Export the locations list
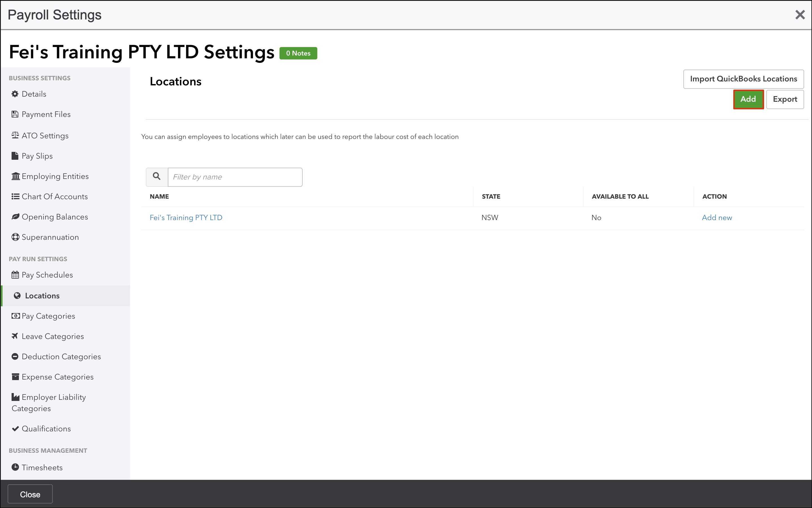 pos(784,99)
